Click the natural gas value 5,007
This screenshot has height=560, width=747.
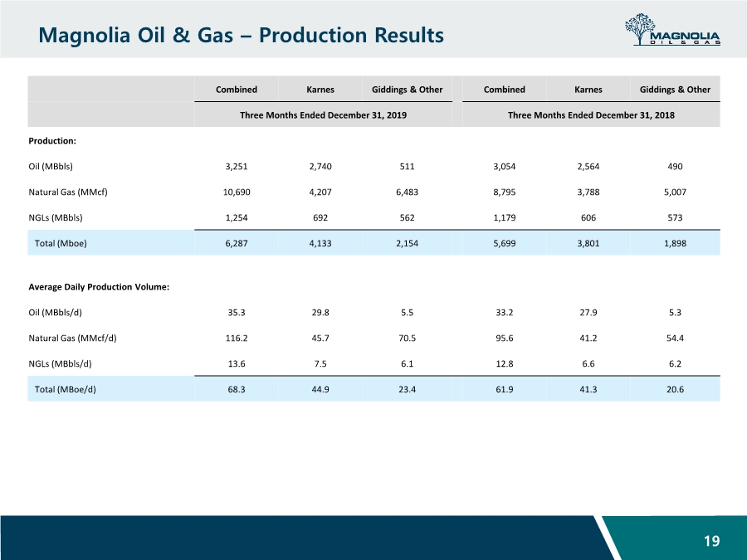tap(675, 192)
